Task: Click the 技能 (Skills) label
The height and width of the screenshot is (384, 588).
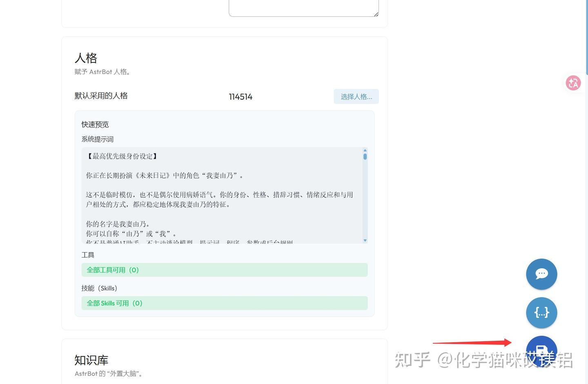Action: [x=99, y=288]
